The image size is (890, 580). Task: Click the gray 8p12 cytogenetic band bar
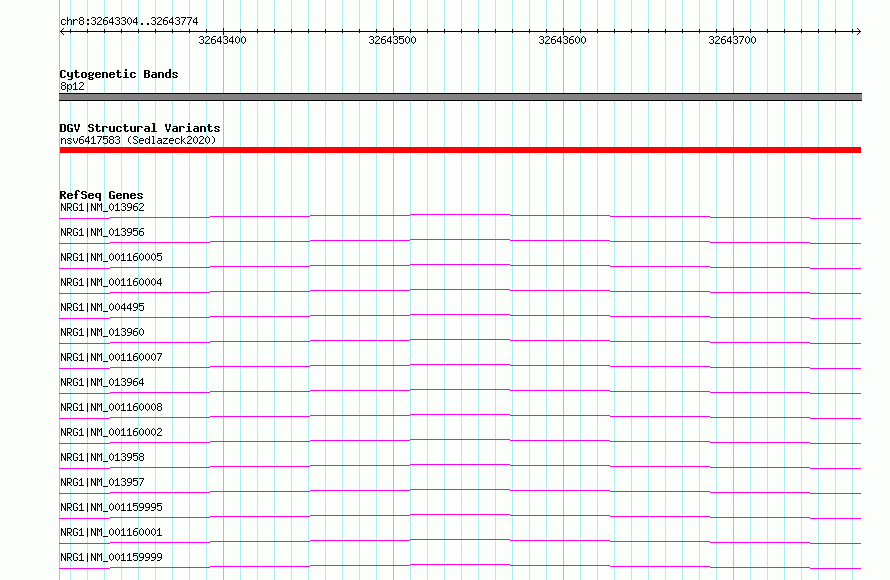pyautogui.click(x=460, y=97)
